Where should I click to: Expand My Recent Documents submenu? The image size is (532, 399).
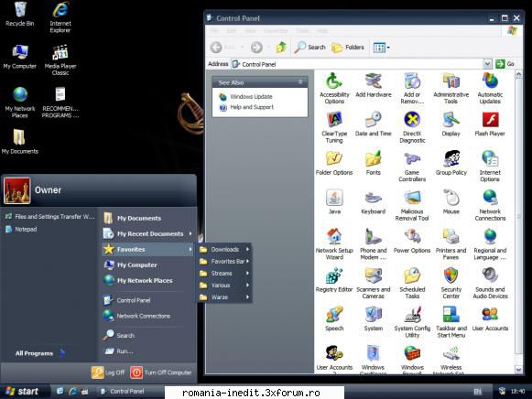(x=147, y=234)
